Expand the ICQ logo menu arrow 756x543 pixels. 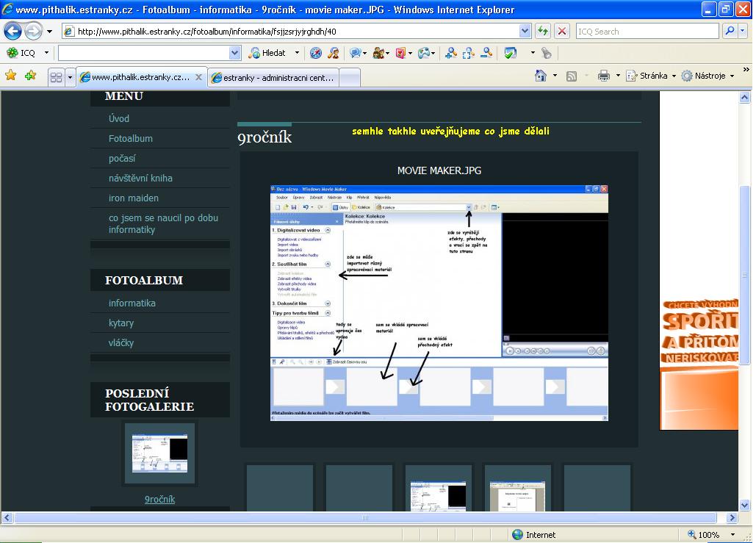click(46, 53)
